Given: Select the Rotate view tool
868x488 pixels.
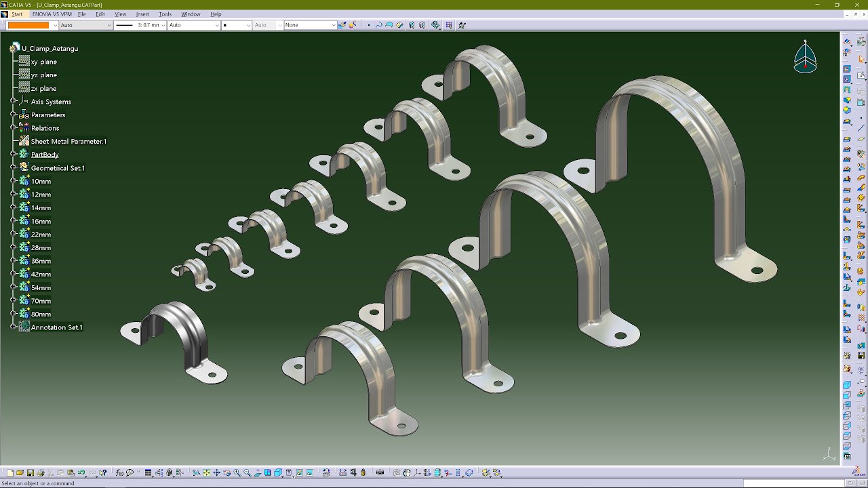Looking at the screenshot, I should click(226, 472).
